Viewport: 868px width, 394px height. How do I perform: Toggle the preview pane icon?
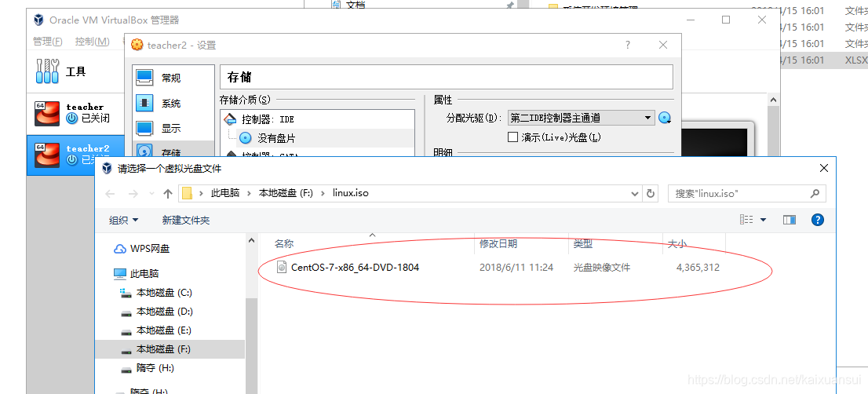point(790,220)
